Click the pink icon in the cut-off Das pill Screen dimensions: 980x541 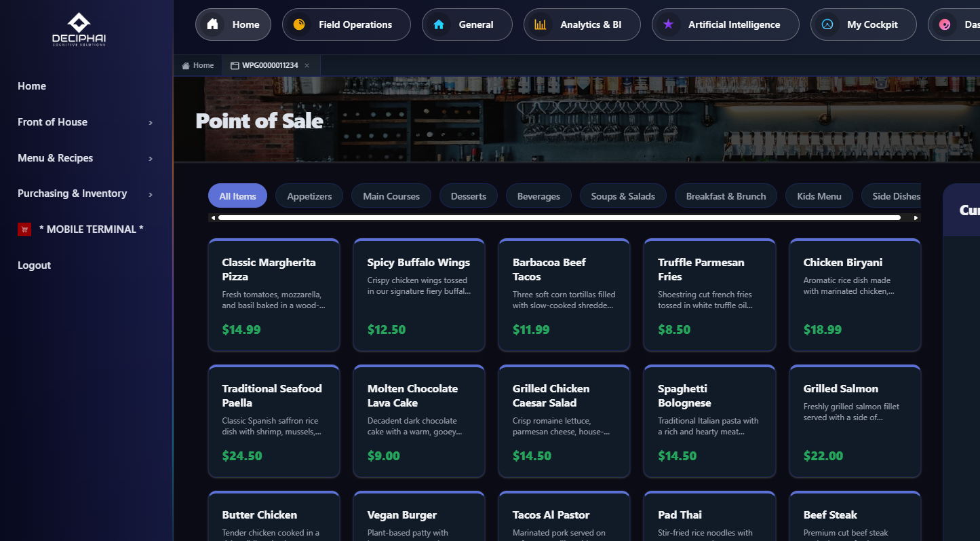(x=945, y=24)
